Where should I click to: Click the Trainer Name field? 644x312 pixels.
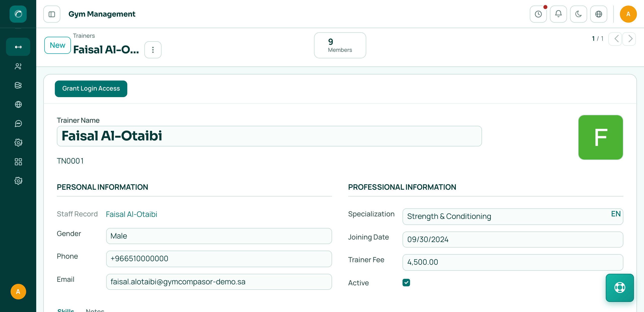269,136
